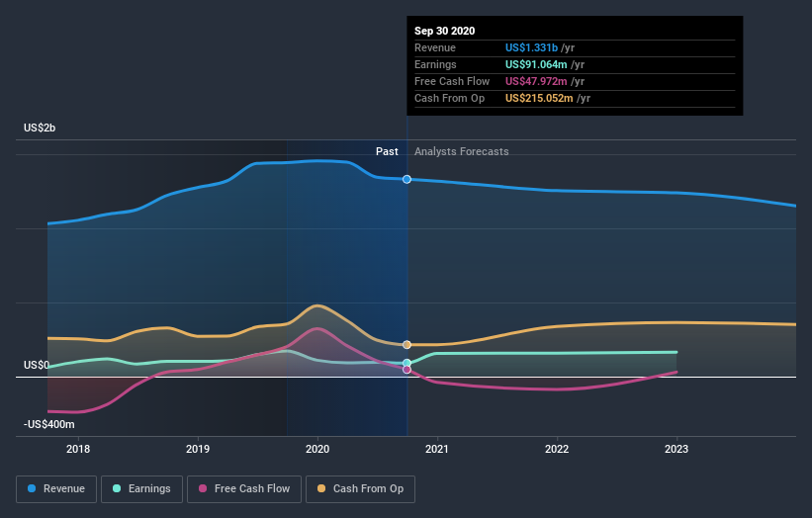Screen dimensions: 812x518
Task: Click the pink Free Cash Flow legend dot
Action: pyautogui.click(x=203, y=488)
